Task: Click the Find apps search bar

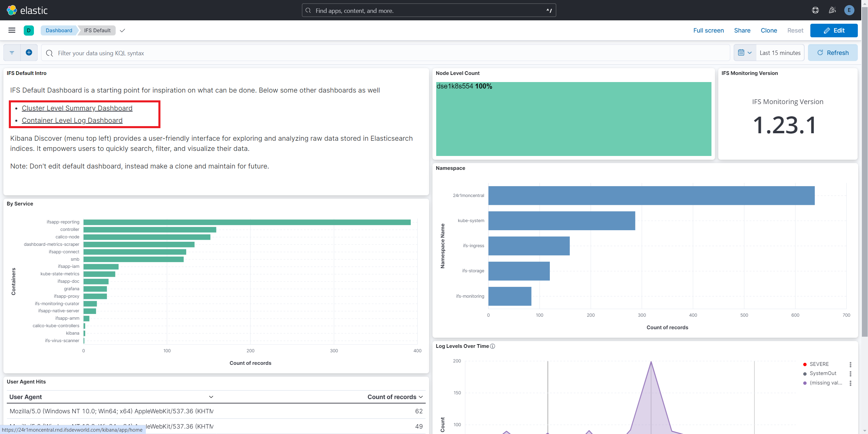Action: 428,10
